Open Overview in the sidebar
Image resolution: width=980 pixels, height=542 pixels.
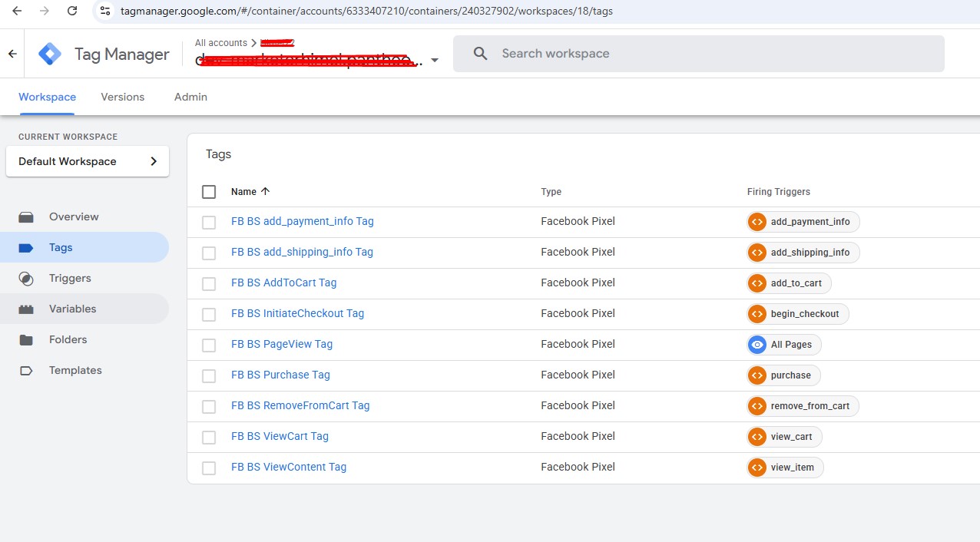(74, 217)
